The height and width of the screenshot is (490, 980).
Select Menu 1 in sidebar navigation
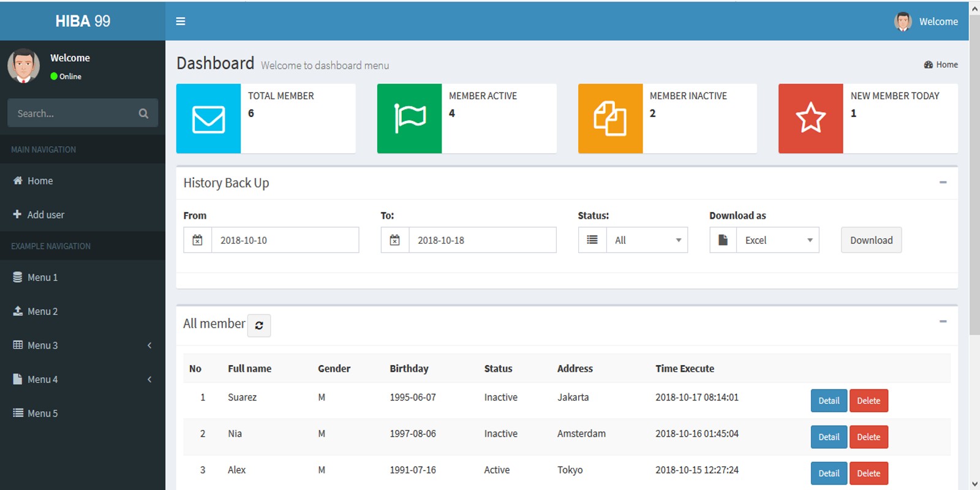[42, 277]
